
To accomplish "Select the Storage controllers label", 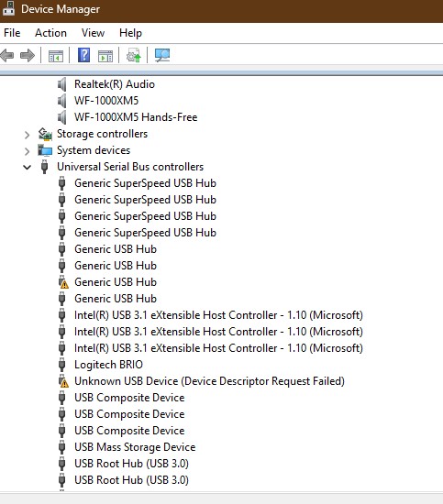I will tap(103, 134).
